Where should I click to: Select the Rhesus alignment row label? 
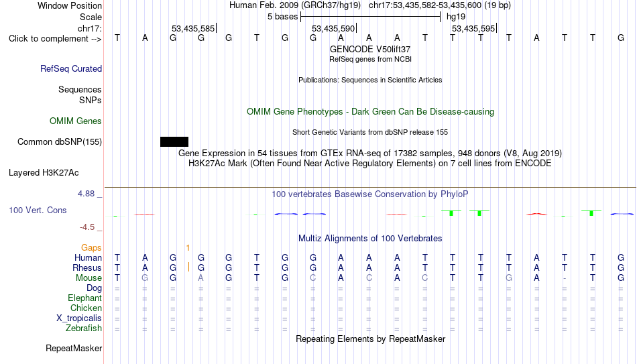click(x=87, y=268)
